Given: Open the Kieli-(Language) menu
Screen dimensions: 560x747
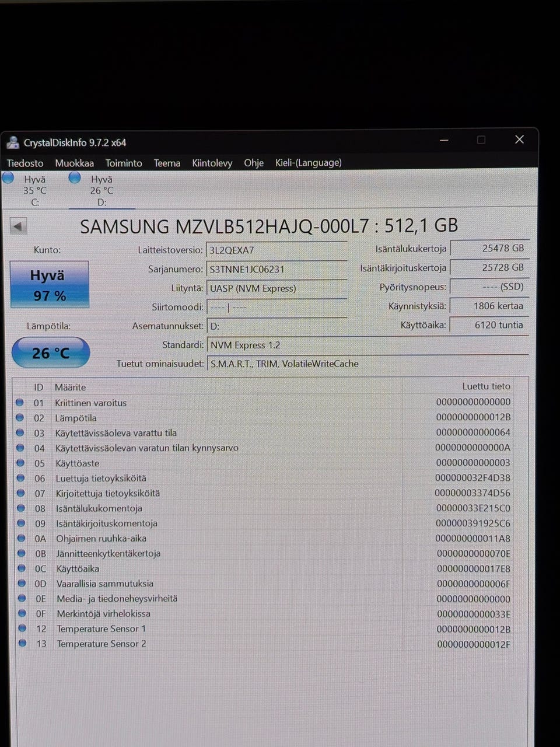Looking at the screenshot, I should point(309,163).
